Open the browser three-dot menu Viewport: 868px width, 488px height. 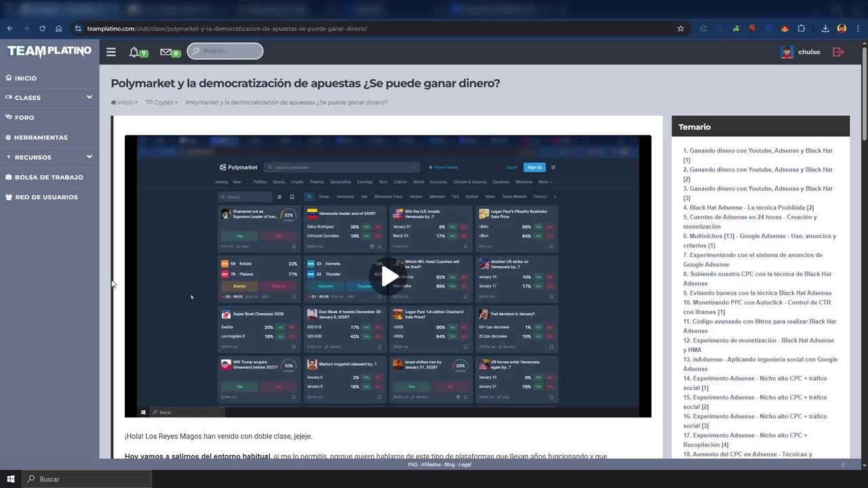pyautogui.click(x=859, y=28)
